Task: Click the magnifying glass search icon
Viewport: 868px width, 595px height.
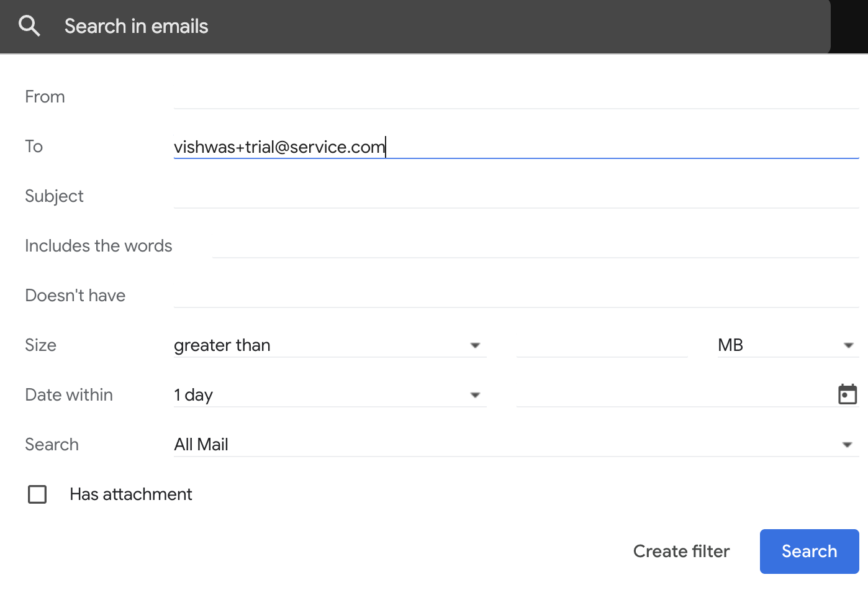Action: 29,26
